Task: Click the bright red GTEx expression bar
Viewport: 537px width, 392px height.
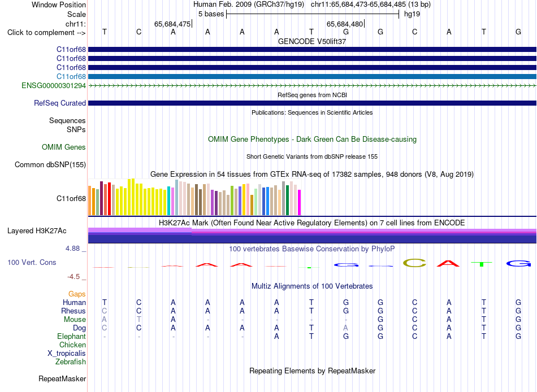Action: click(109, 199)
